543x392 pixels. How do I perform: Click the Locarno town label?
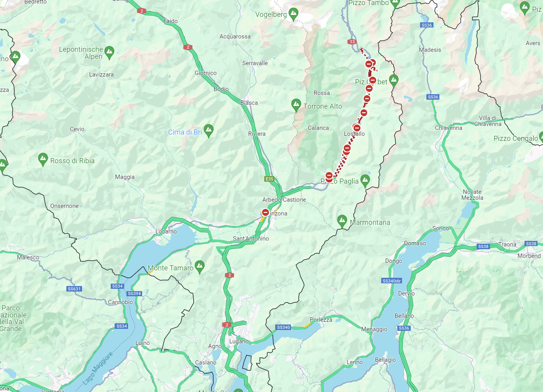point(166,232)
